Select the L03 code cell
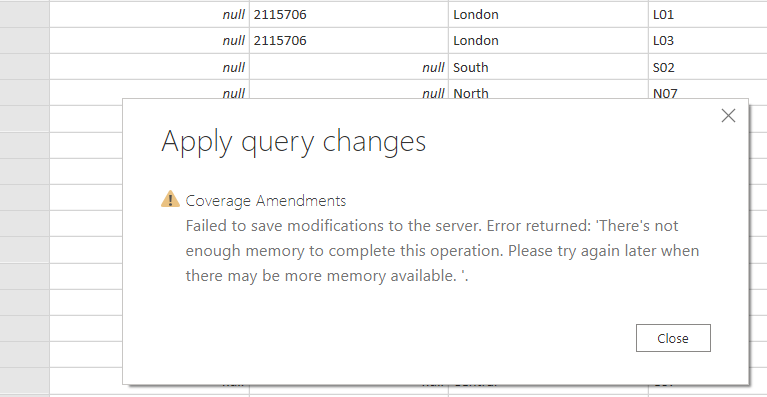The image size is (767, 397). 708,41
